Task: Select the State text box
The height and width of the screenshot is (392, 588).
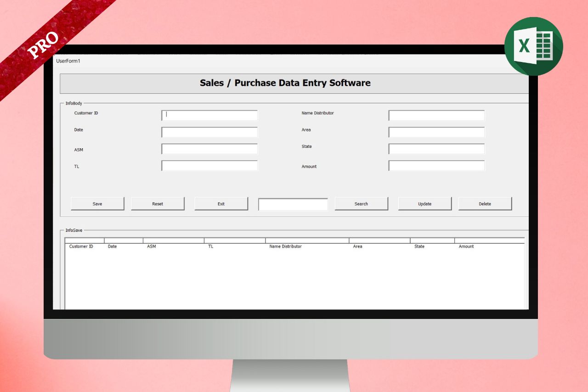Action: [436, 149]
